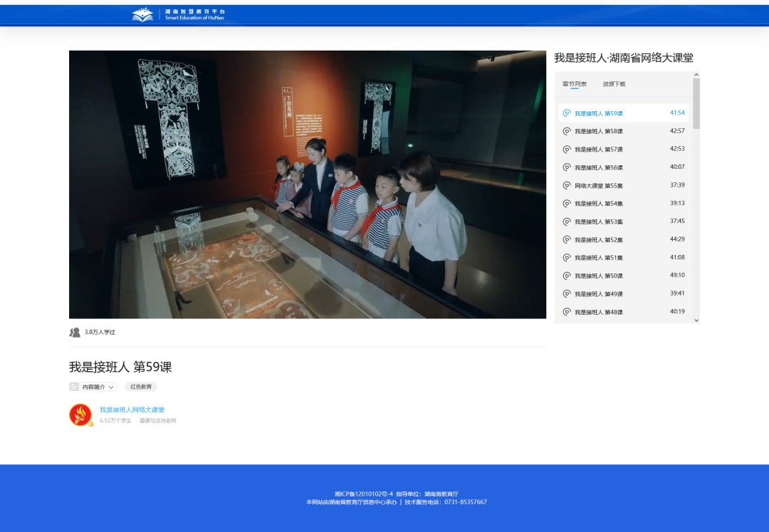769x532 pixels.
Task: Click the play icon beside 我是接班人 第57课
Action: coord(567,150)
